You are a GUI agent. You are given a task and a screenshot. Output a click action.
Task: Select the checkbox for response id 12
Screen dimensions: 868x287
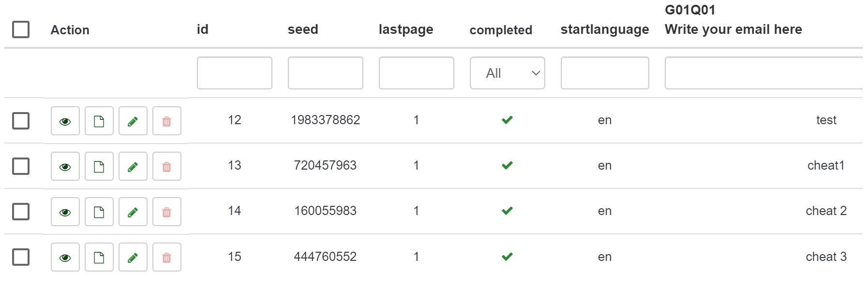pyautogui.click(x=21, y=121)
